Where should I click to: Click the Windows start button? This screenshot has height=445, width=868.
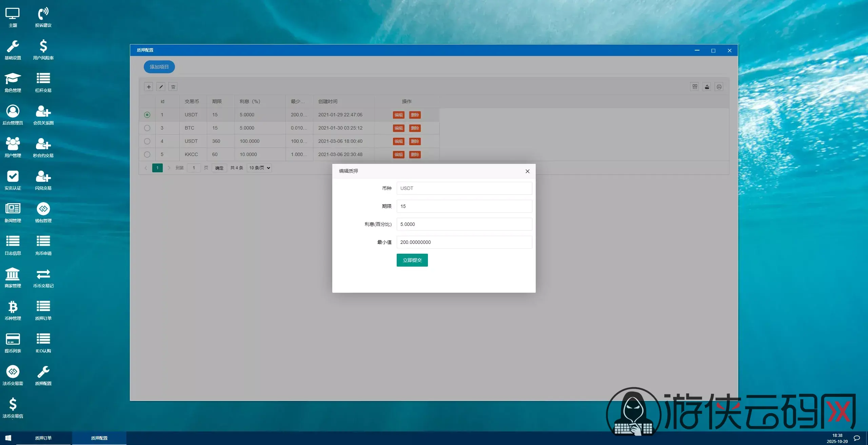point(8,438)
